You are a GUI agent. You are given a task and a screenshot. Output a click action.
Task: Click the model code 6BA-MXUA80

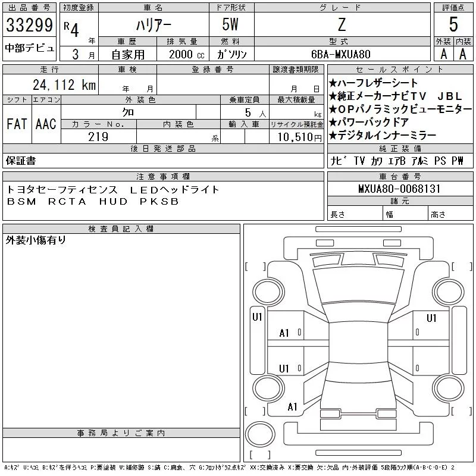(340, 54)
